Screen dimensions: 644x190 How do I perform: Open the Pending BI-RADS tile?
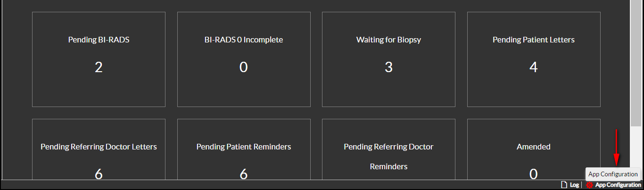pos(99,59)
